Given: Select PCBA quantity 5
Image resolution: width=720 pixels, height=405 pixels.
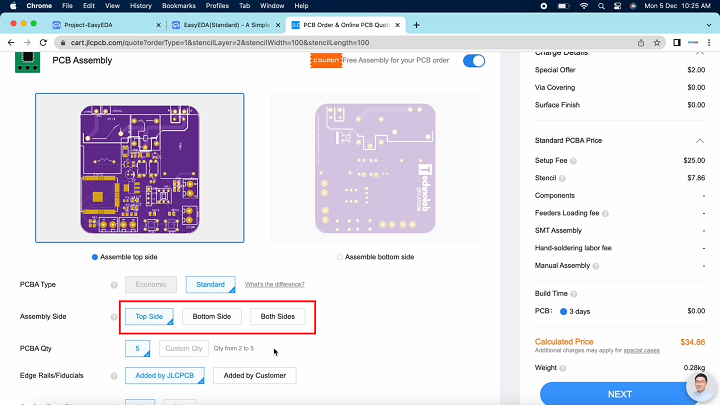Looking at the screenshot, I should [137, 349].
